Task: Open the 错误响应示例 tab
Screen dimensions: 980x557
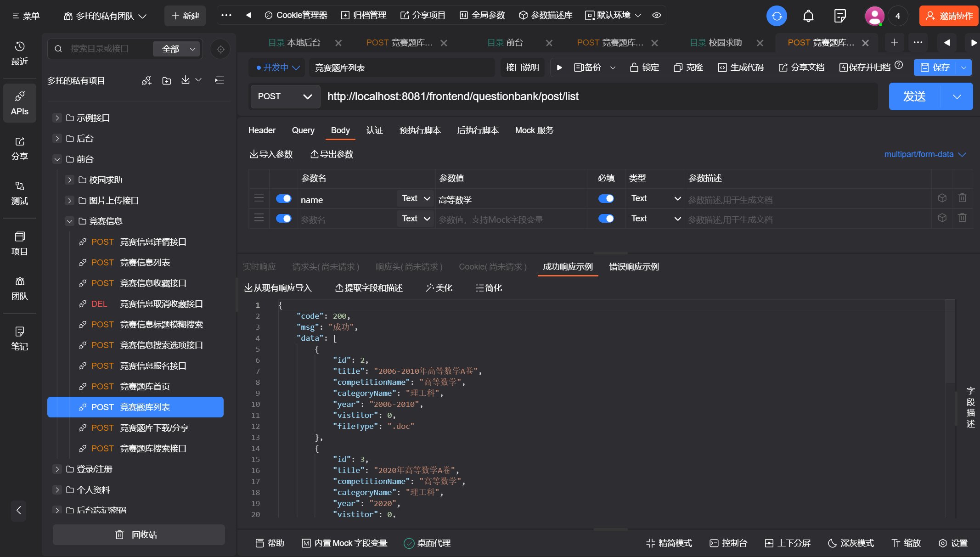Action: (634, 267)
